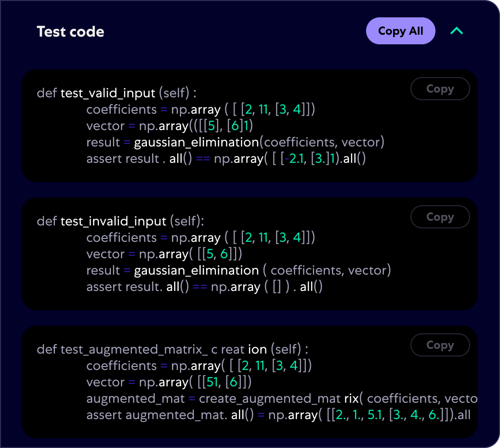Viewport: 500px width, 448px height.
Task: Copy the test_invalid_input code block
Action: pos(440,217)
